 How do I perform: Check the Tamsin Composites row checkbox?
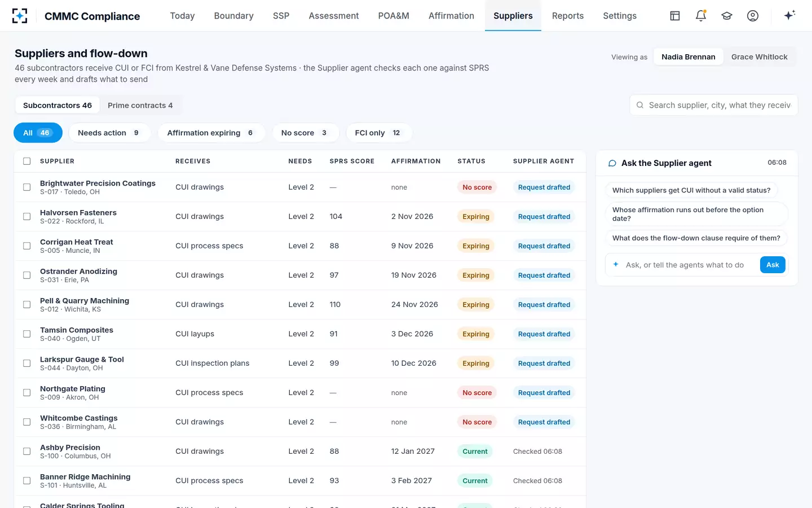click(x=27, y=334)
